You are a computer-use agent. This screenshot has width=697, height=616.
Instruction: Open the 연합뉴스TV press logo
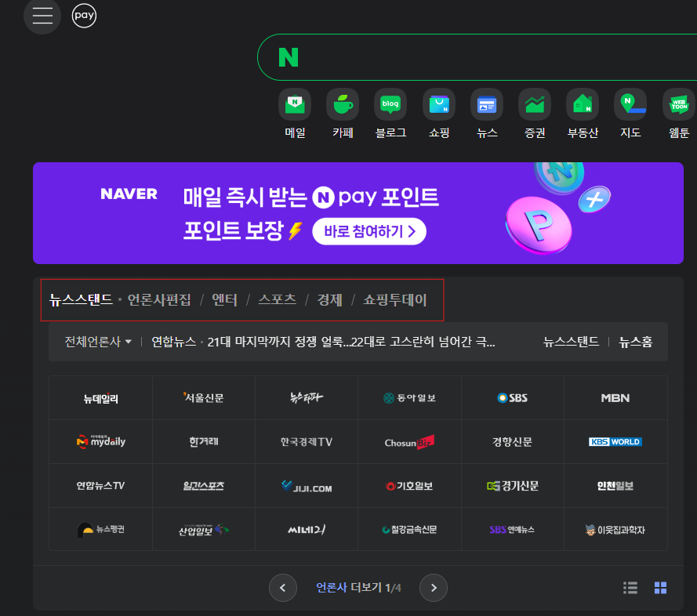[x=101, y=486]
